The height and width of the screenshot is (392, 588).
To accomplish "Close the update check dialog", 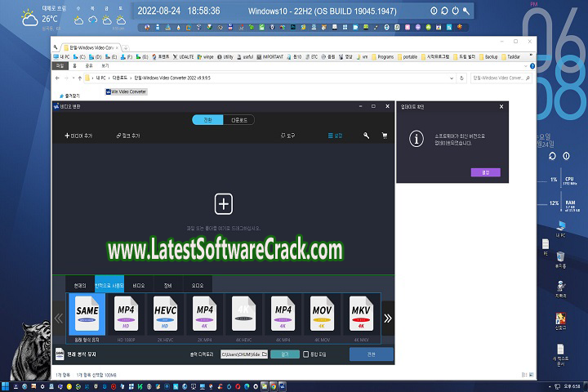I will pyautogui.click(x=501, y=106).
